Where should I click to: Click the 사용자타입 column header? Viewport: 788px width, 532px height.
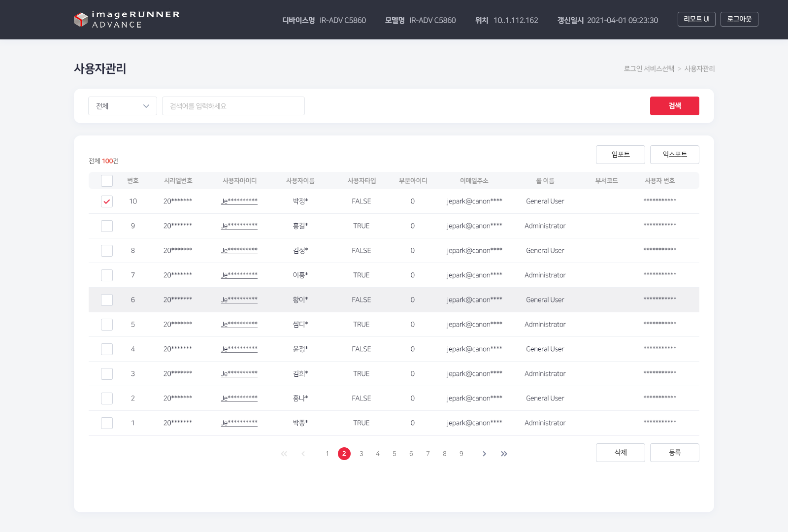tap(361, 181)
